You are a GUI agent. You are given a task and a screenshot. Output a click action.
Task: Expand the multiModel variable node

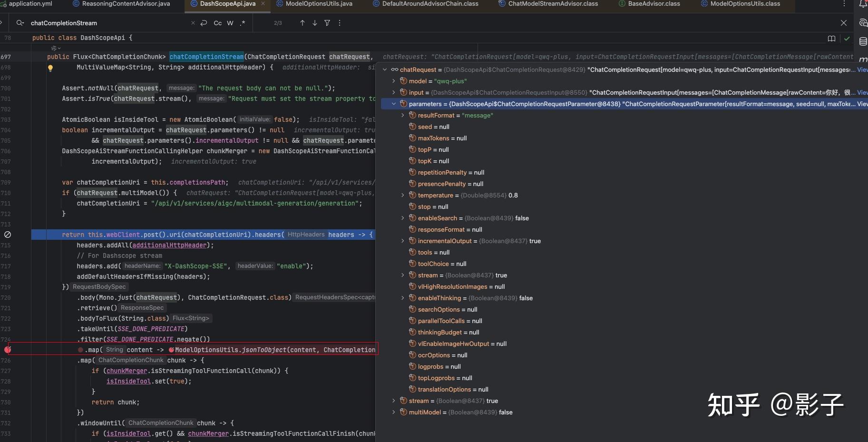[394, 412]
